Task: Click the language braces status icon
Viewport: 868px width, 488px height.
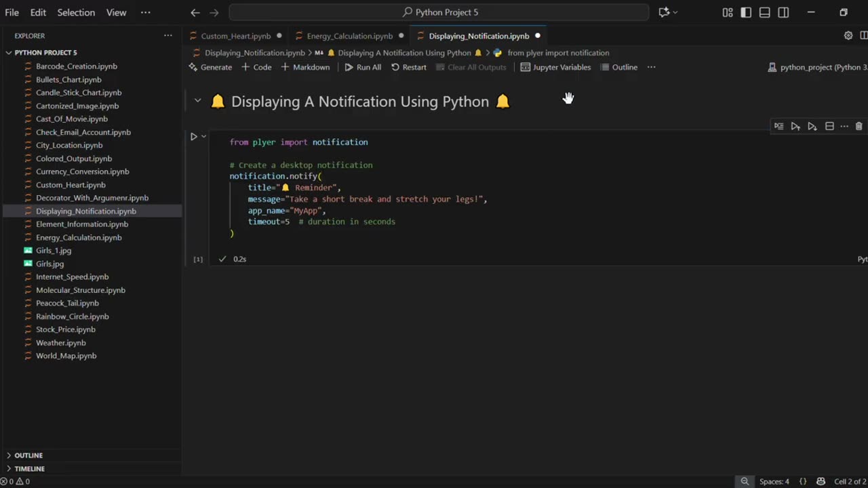Action: pos(803,482)
